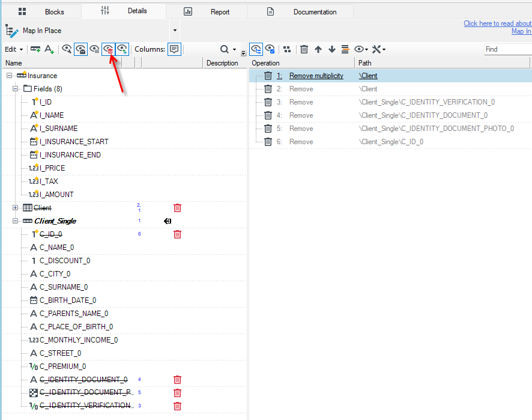Screen dimensions: 532x420
Task: Click the red trash icon on Client row
Action: [x=178, y=208]
